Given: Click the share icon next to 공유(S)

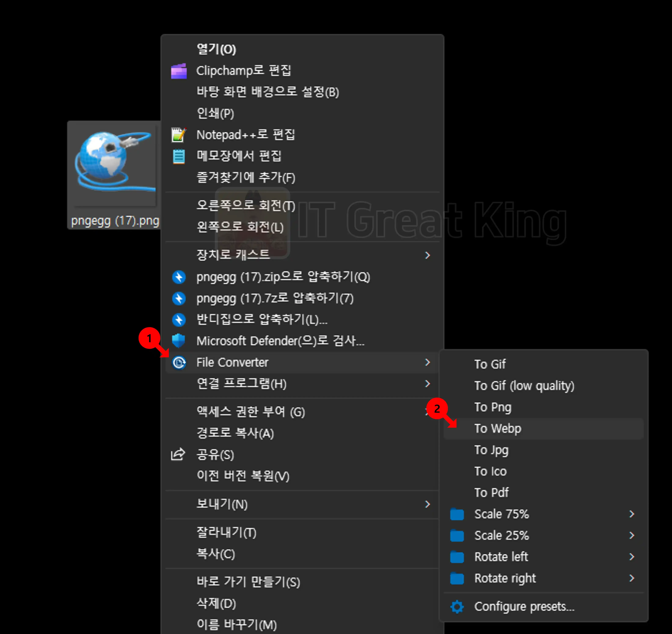Looking at the screenshot, I should [178, 454].
